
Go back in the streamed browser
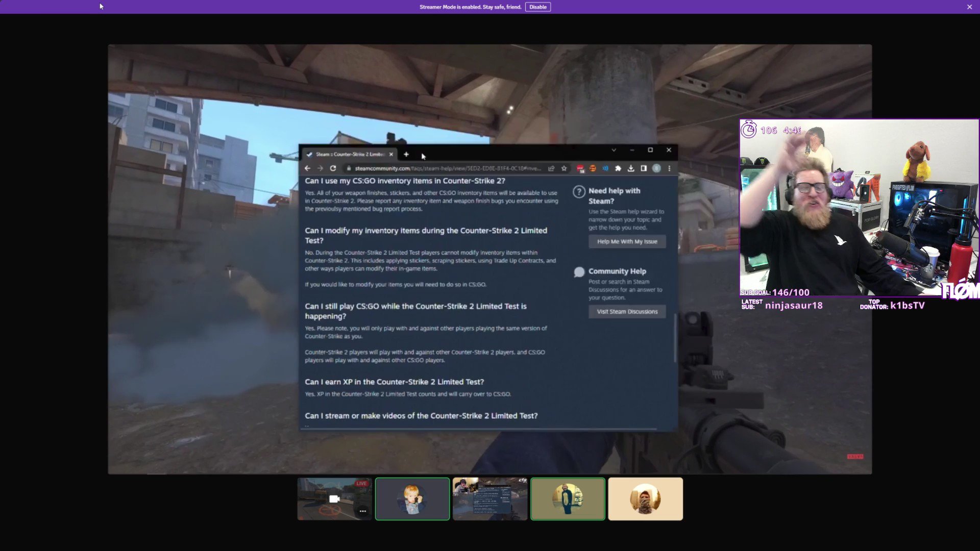tap(307, 168)
